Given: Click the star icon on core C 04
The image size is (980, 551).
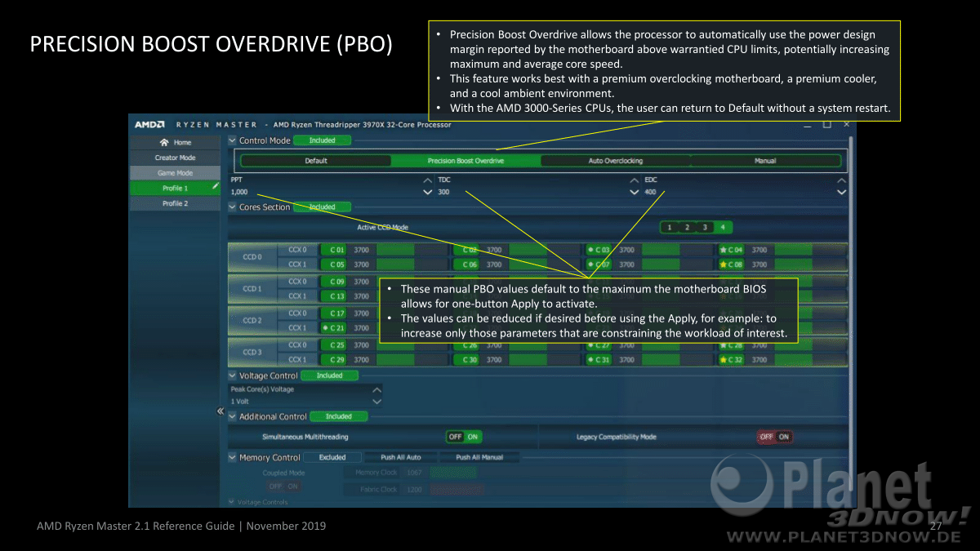Looking at the screenshot, I should click(x=723, y=250).
